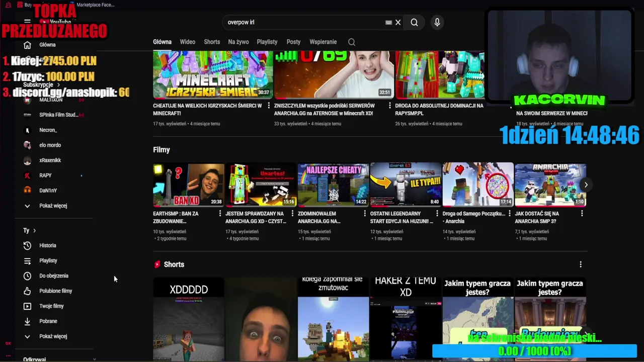Switch to the Wideo tab
The image size is (644, 362).
(188, 42)
